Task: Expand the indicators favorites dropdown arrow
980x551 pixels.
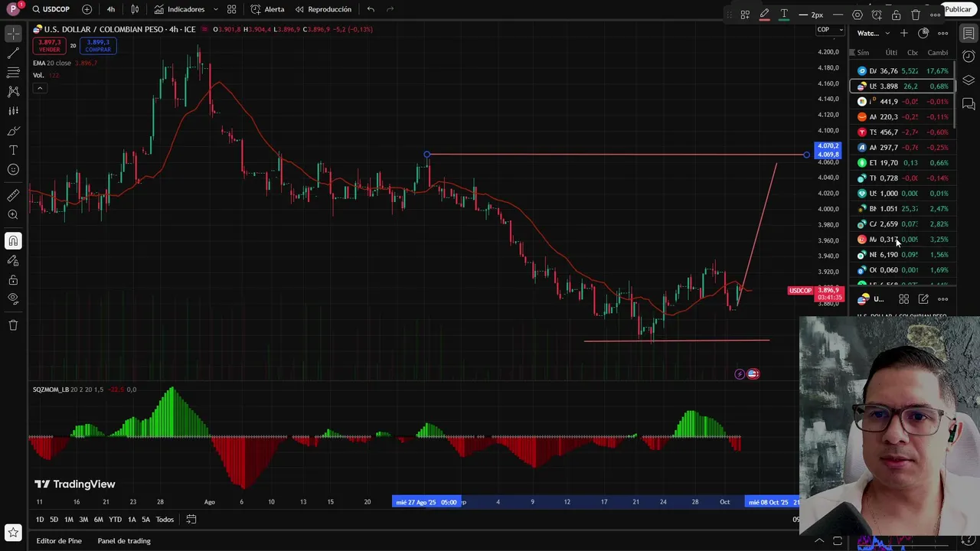Action: 215,9
